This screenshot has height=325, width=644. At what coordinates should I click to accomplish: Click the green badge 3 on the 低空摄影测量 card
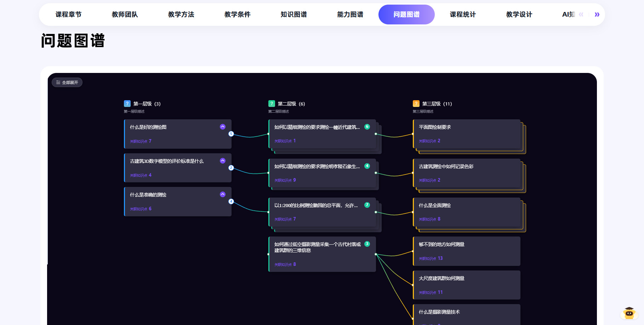[367, 244]
